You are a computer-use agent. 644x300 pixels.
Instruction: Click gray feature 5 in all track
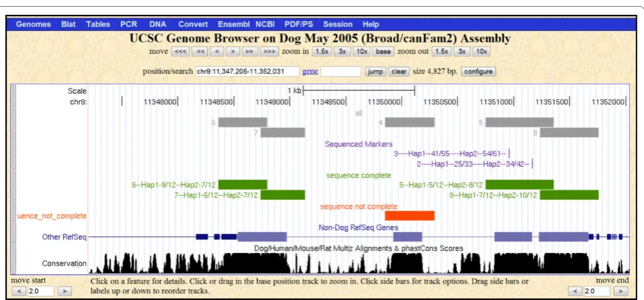coord(520,122)
